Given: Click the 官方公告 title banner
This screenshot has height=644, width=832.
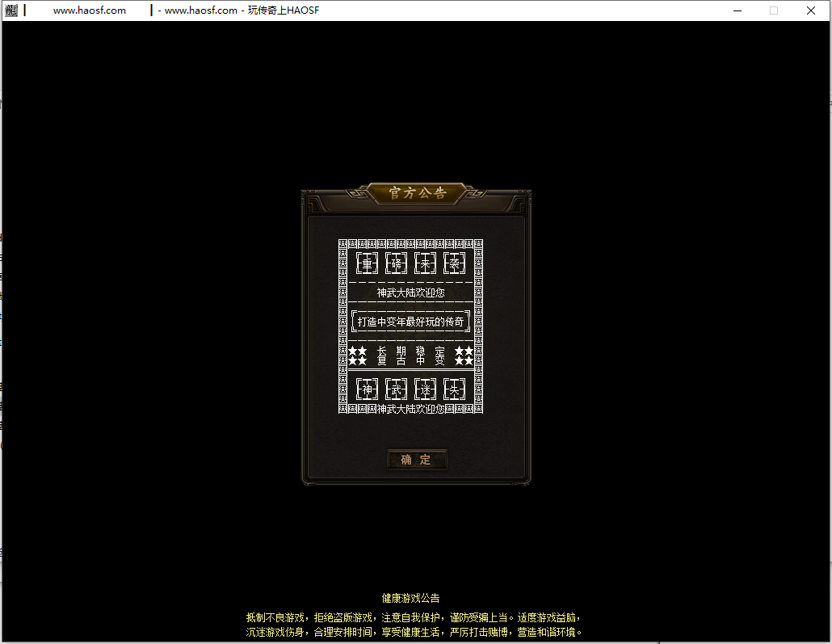Looking at the screenshot, I should [x=417, y=193].
